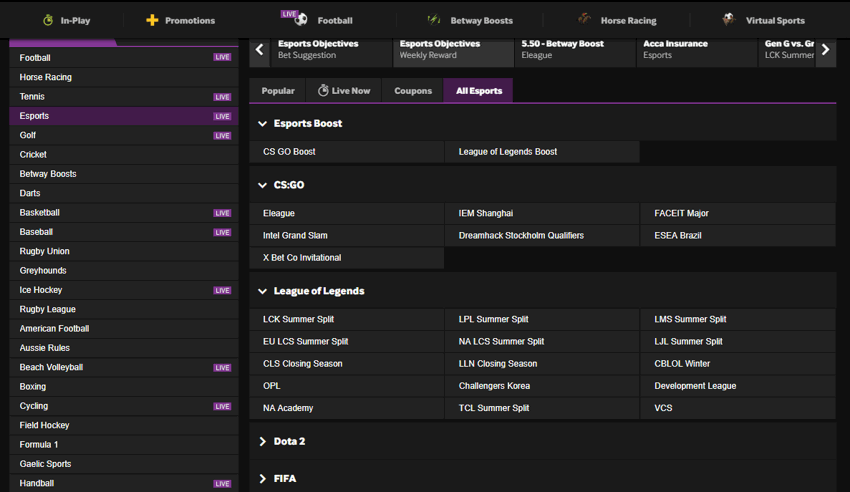The width and height of the screenshot is (850, 492).
Task: Open ESEA Brazil tournament
Action: pyautogui.click(x=738, y=236)
